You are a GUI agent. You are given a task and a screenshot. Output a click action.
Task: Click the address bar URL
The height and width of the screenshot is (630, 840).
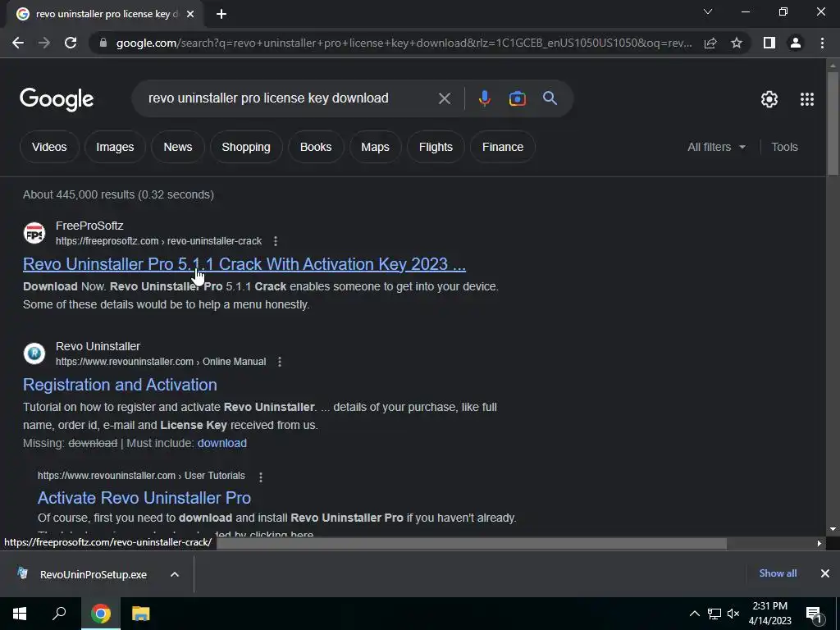[x=404, y=43]
